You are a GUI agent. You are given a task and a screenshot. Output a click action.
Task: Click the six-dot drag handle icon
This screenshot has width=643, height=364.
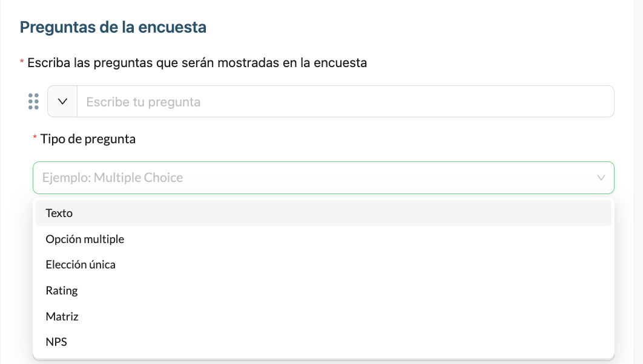click(x=34, y=102)
